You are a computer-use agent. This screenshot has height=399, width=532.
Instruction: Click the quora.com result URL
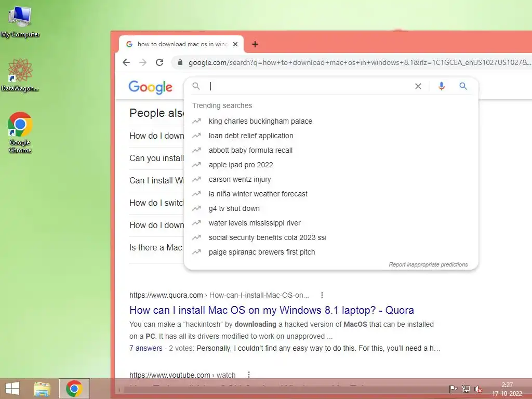219,295
